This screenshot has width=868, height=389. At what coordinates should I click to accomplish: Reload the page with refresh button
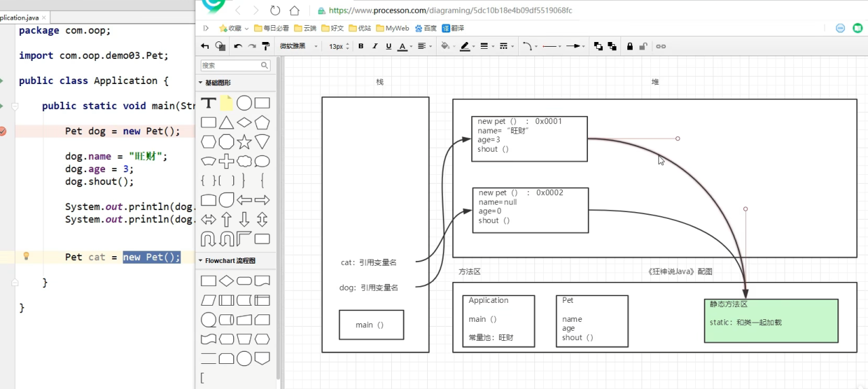pyautogui.click(x=275, y=10)
